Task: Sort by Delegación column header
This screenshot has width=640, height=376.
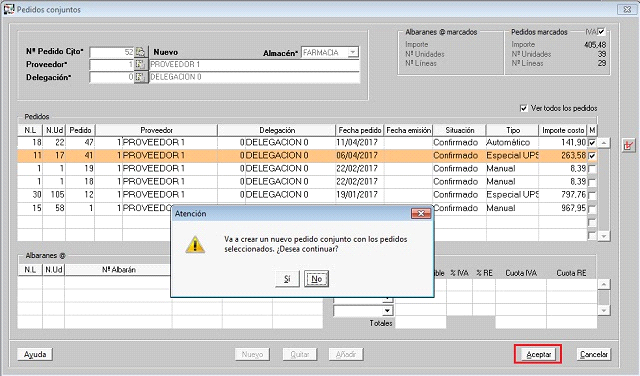Action: click(277, 130)
